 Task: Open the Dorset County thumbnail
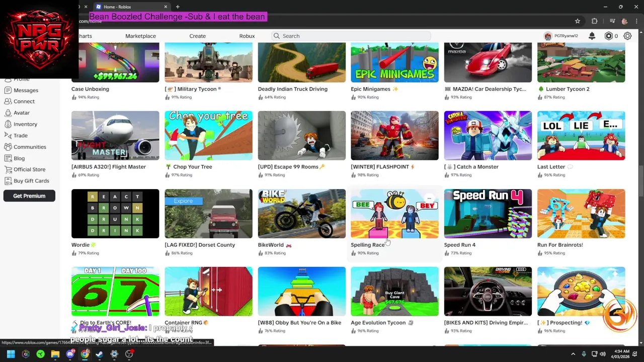coord(208,214)
